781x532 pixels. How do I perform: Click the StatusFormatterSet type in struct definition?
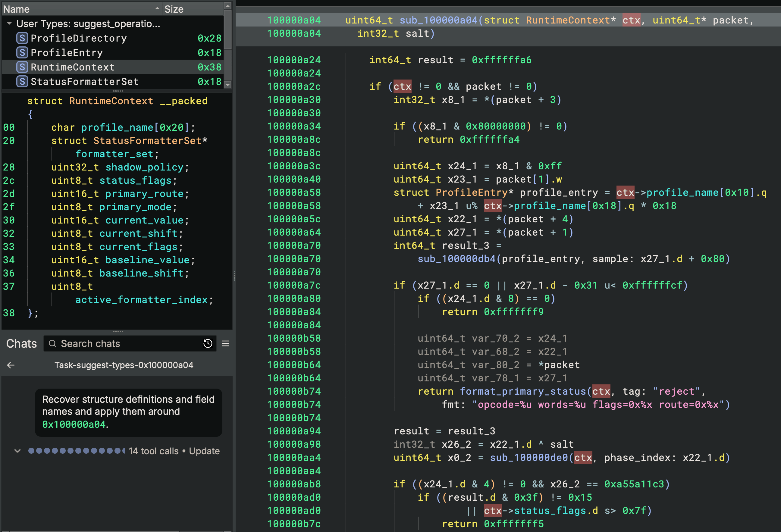click(148, 140)
